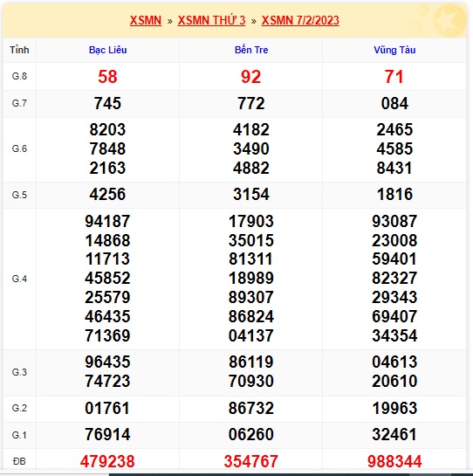Select special prize number 988344
The image size is (473, 476).
[394, 461]
